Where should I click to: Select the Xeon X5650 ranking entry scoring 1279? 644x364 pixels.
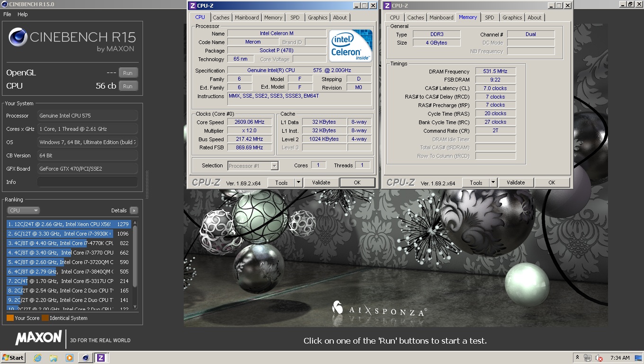pyautogui.click(x=69, y=224)
